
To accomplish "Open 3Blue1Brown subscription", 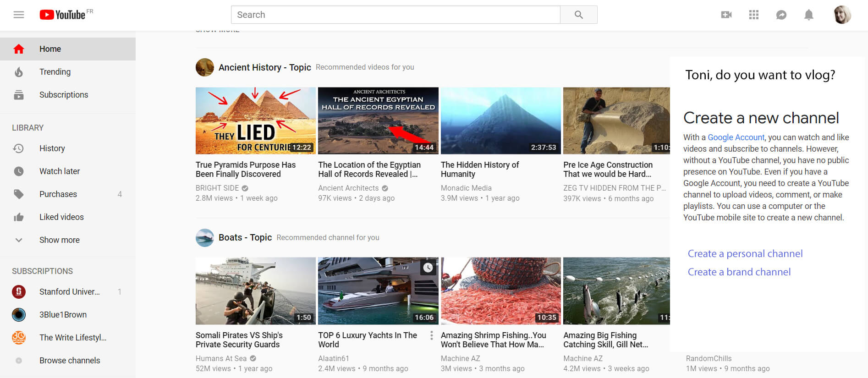I will click(68, 314).
